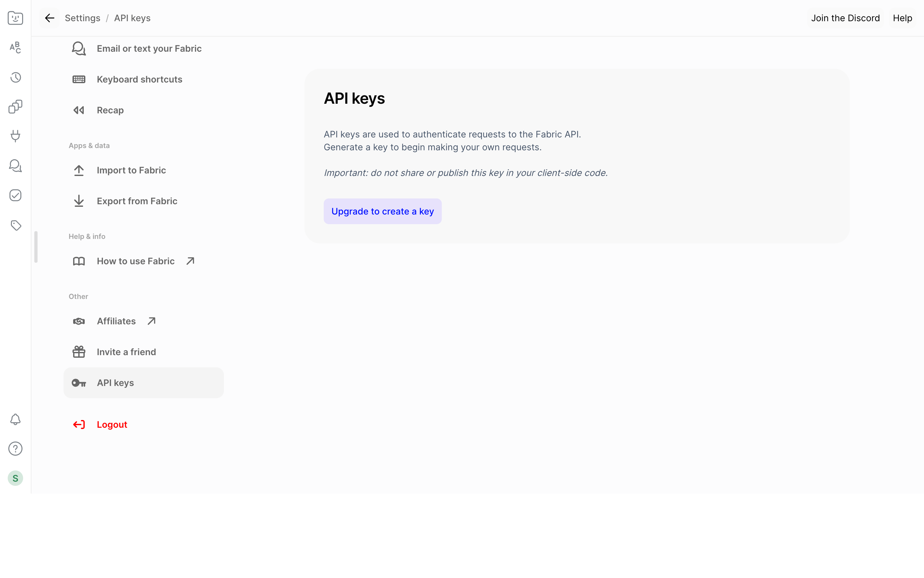Open notifications bell icon

[x=15, y=419]
